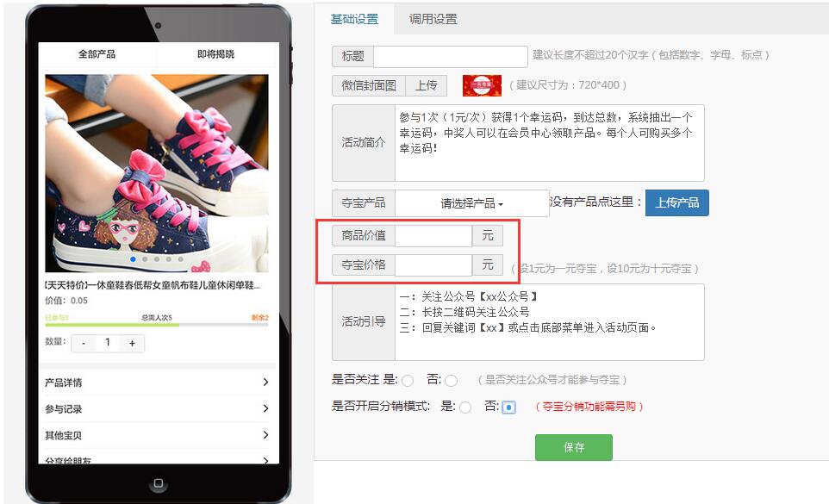Image resolution: width=829 pixels, height=504 pixels.
Task: Switch to the 基础设置 tab
Action: pos(354,19)
